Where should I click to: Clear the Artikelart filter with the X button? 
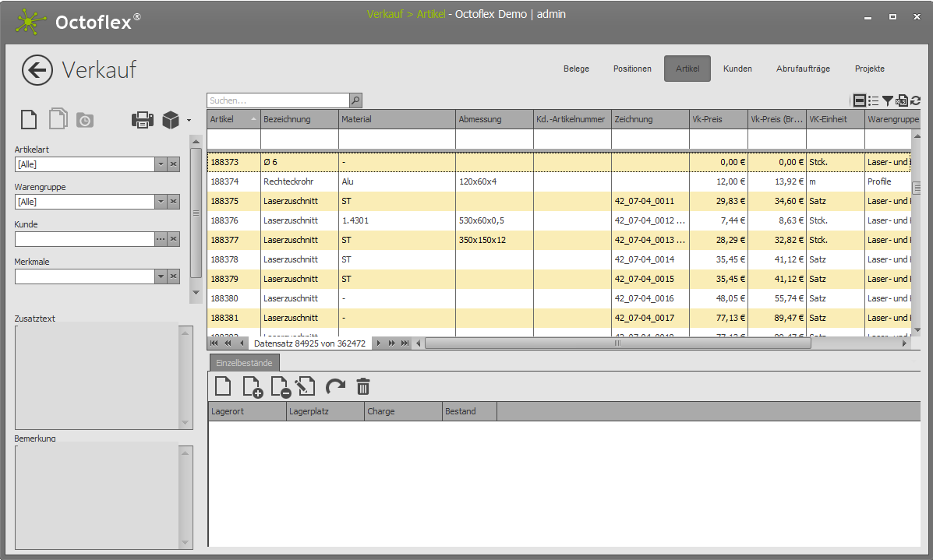(174, 164)
